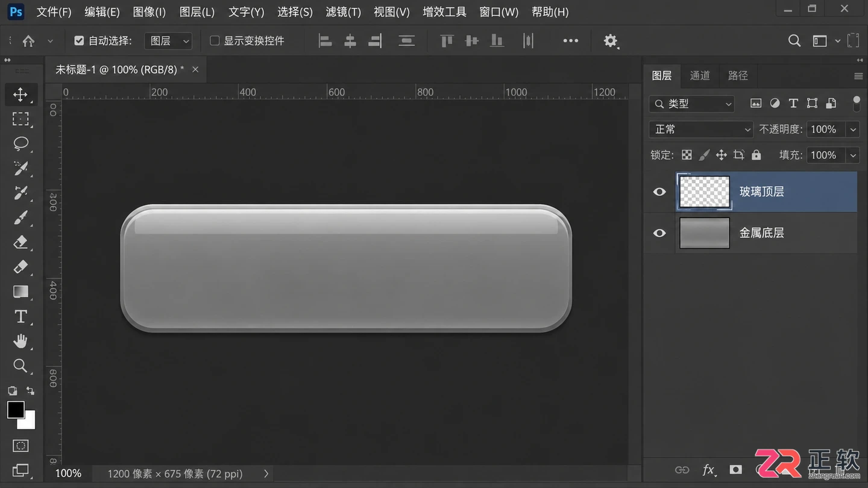Align right edges

coord(375,41)
